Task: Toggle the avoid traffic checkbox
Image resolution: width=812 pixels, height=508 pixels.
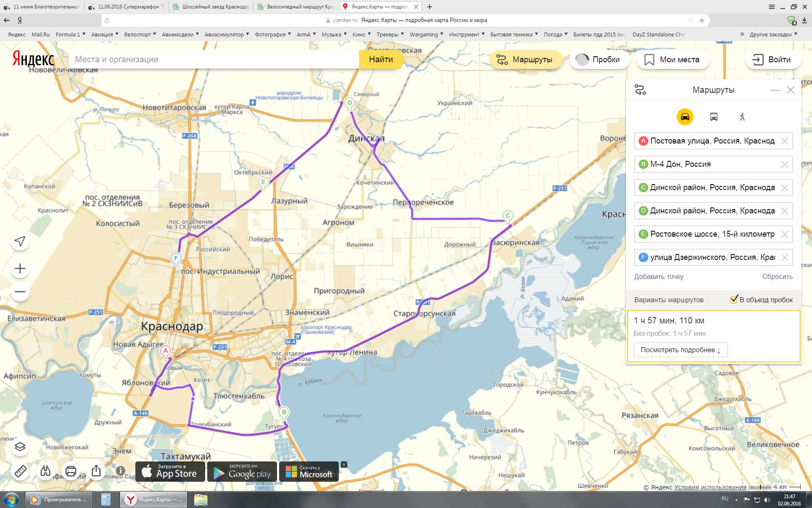Action: tap(734, 299)
